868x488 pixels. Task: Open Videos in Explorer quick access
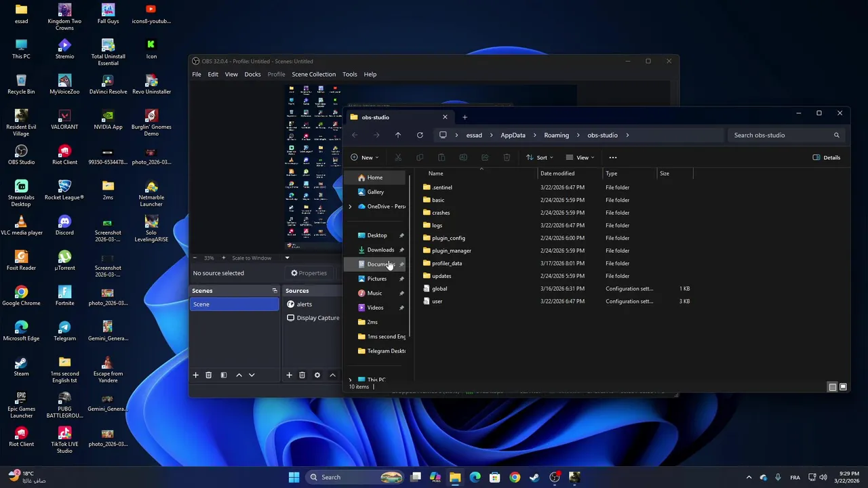point(375,308)
